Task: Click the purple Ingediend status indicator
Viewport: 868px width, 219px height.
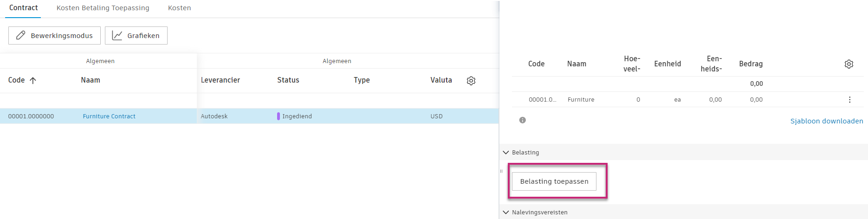Action: 279,116
